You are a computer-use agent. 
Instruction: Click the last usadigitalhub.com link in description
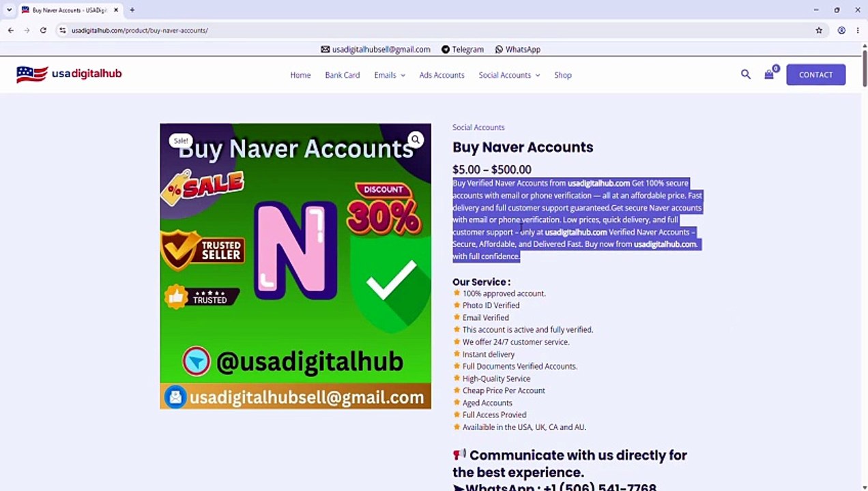(665, 244)
